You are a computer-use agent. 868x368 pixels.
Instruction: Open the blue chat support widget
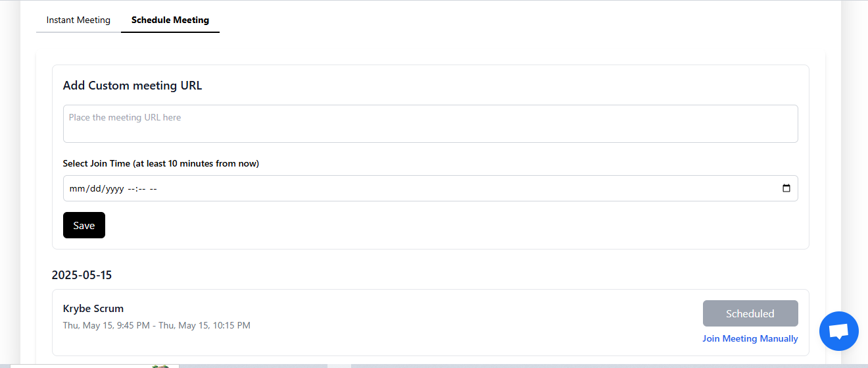click(x=838, y=331)
